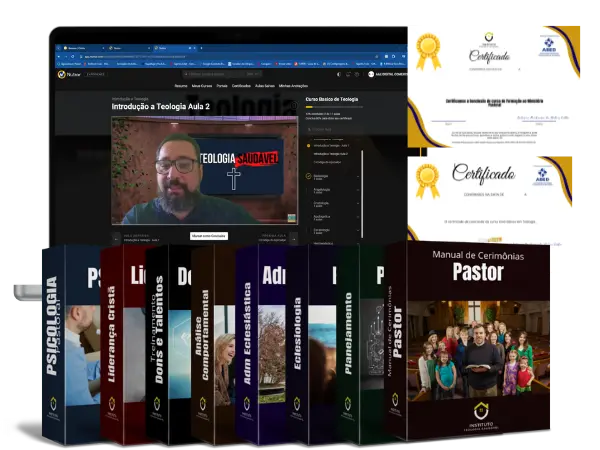Image resolution: width=600 pixels, height=450 pixels.
Task: Click the Próxima Aula lesson link
Action: [x=272, y=238]
